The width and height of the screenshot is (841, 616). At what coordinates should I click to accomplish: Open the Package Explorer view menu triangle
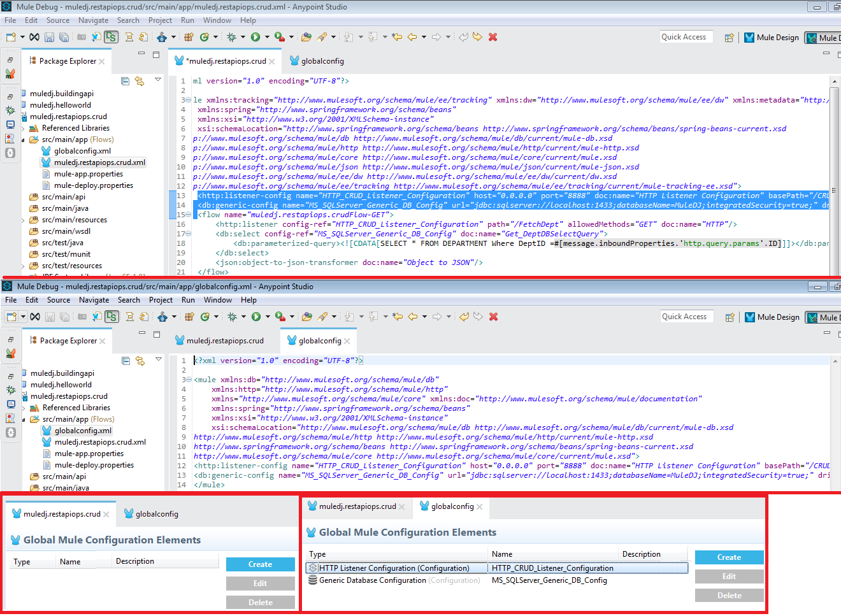[x=157, y=78]
